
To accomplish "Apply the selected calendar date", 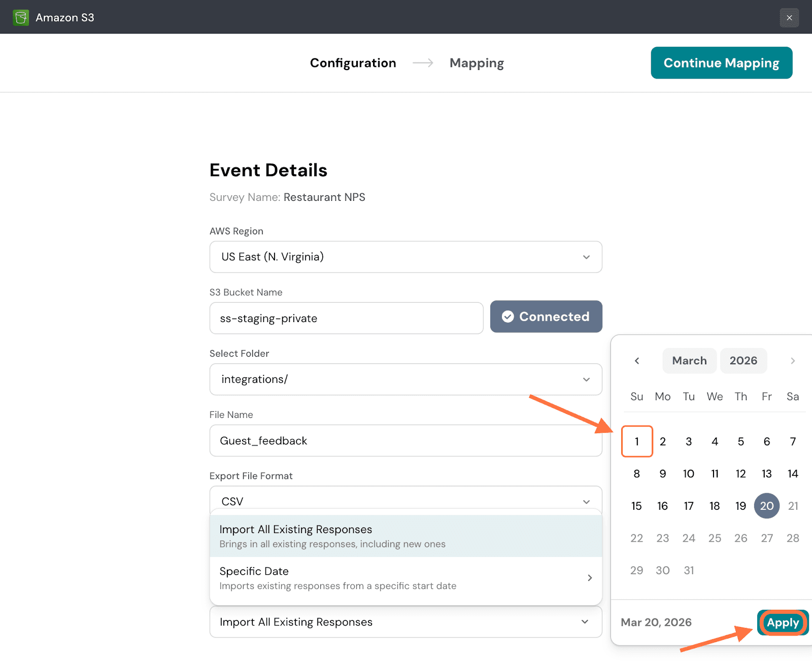I will [782, 622].
